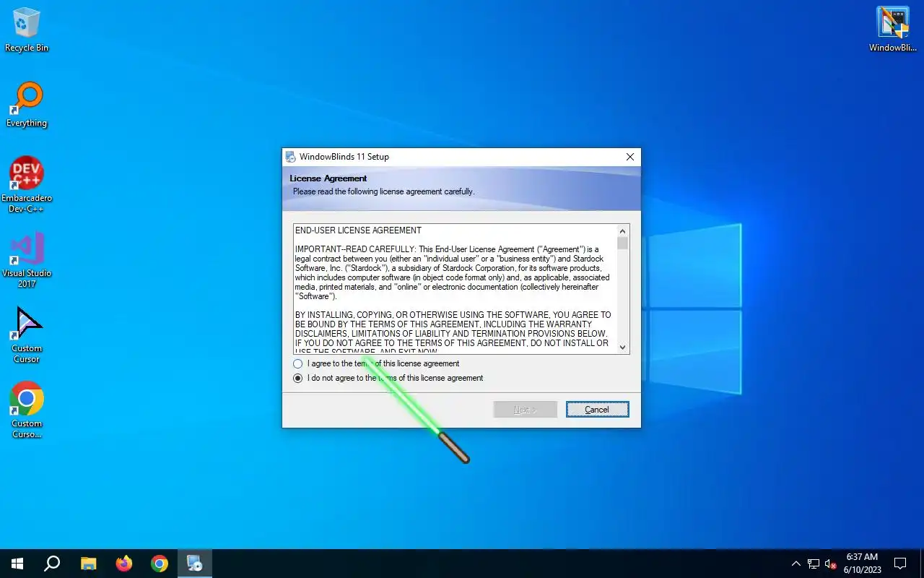The image size is (924, 578).
Task: Close the WindowBlinds 11 Setup dialog
Action: click(629, 157)
